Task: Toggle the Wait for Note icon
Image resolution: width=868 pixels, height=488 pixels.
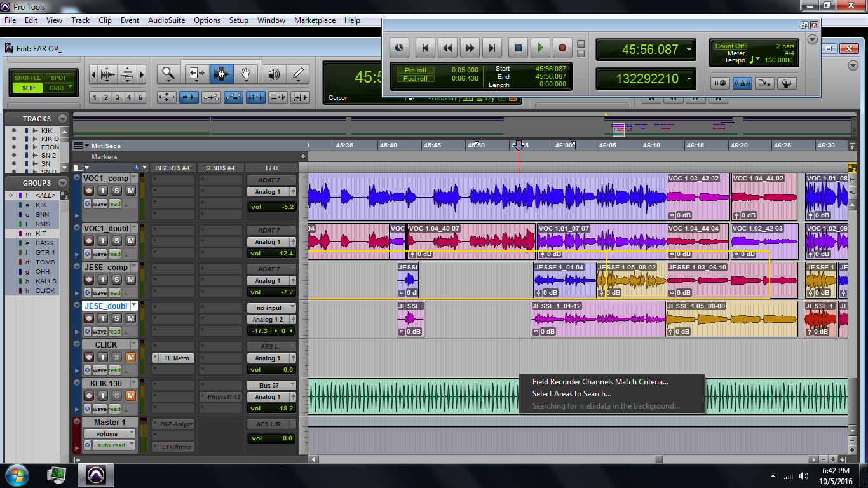Action: pos(720,83)
